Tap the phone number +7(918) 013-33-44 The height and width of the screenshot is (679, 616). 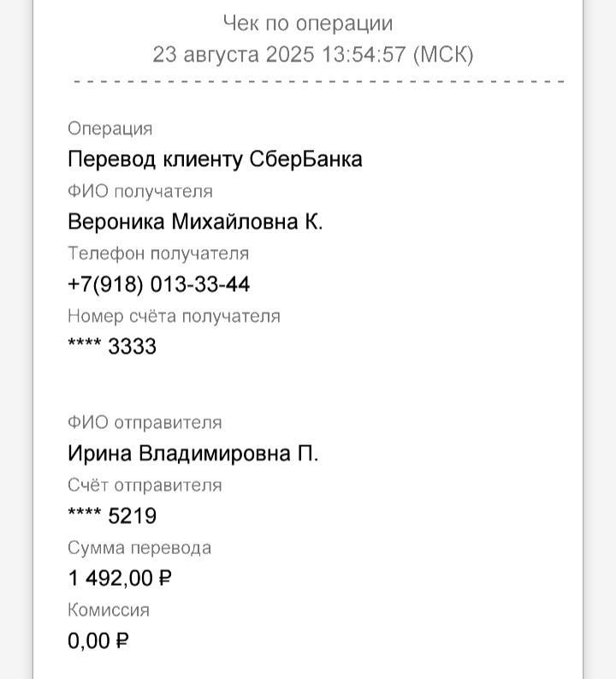[159, 284]
